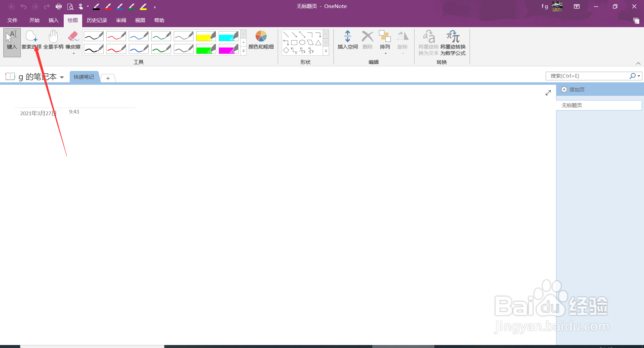
Task: Switch to the Home (开始) tab
Action: [x=35, y=20]
